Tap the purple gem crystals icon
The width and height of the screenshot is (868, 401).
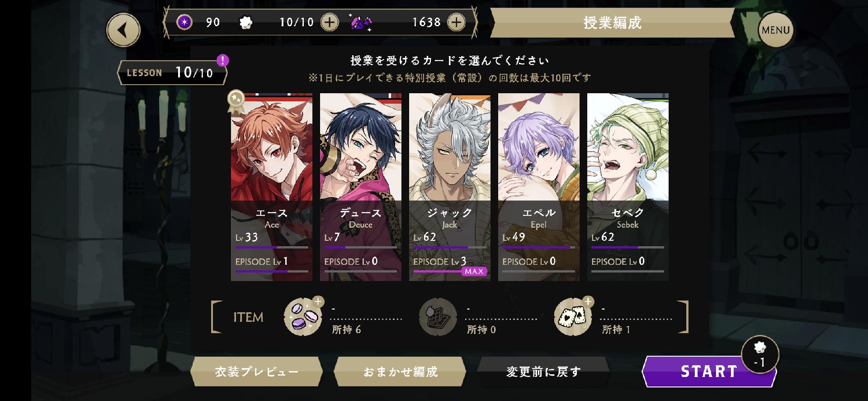(x=361, y=23)
